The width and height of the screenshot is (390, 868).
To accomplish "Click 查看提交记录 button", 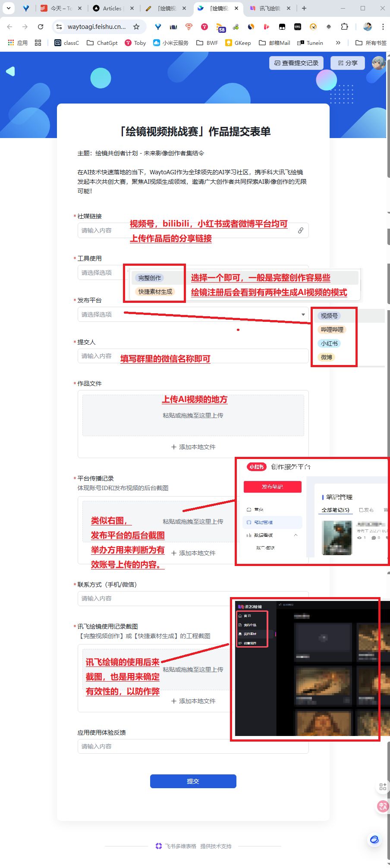I will pyautogui.click(x=296, y=63).
